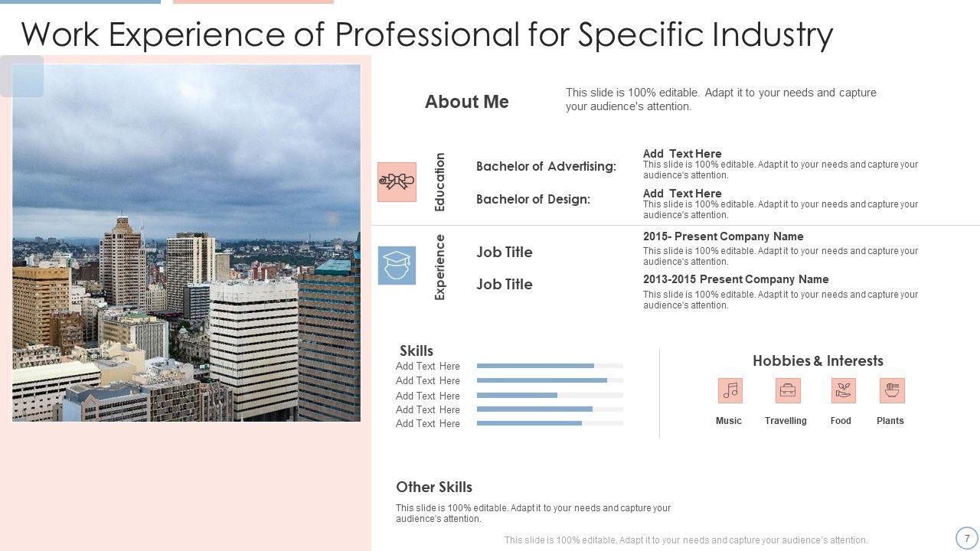Click the Experience graduation cap icon
This screenshot has height=551, width=980.
[x=397, y=266]
